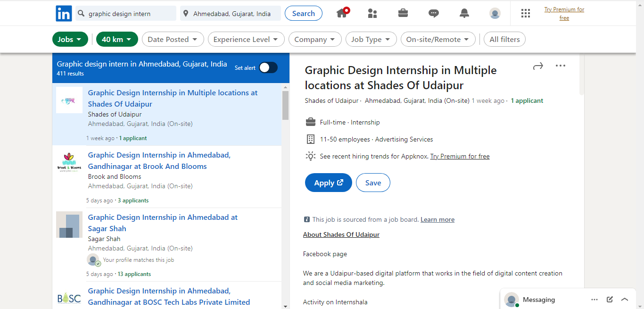Expand the On-site/Remote filter dropdown

tap(438, 40)
